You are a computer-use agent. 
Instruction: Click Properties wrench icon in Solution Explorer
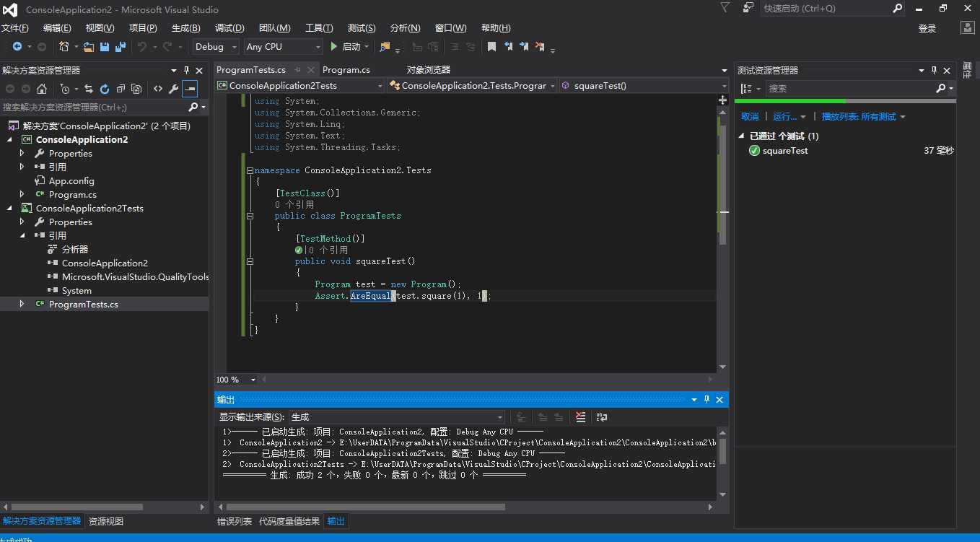point(173,89)
